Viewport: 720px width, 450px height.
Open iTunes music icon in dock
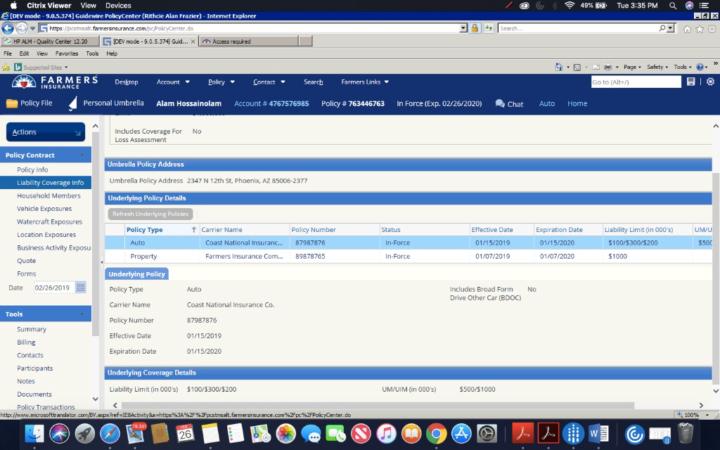point(386,433)
